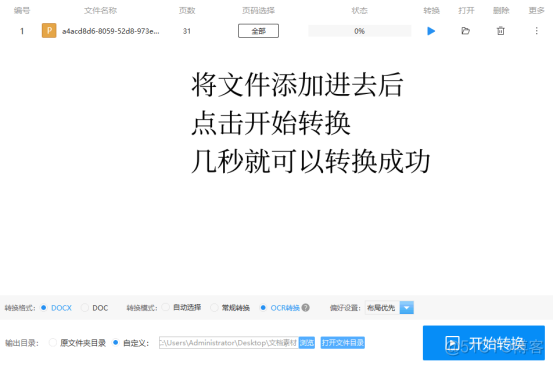
Task: Click the 转换模式 label
Action: [x=142, y=308]
